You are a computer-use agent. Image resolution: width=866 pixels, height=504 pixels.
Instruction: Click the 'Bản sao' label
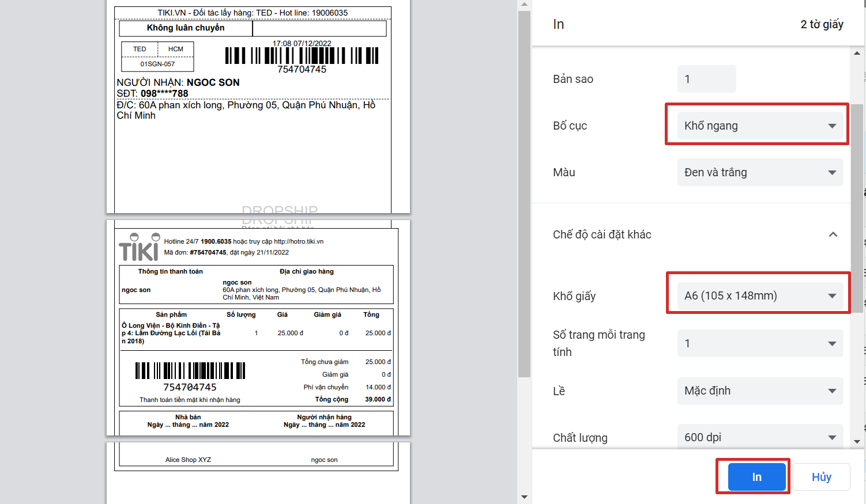pos(573,79)
